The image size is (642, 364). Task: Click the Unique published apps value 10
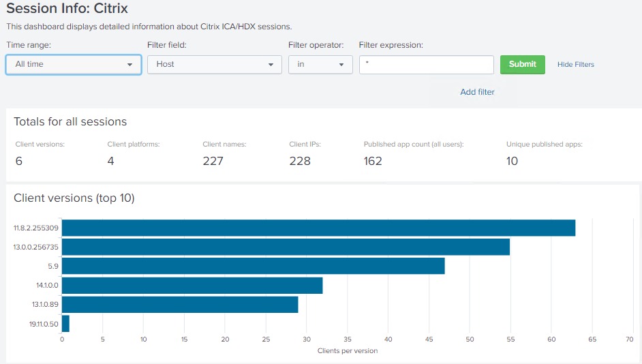(x=512, y=161)
